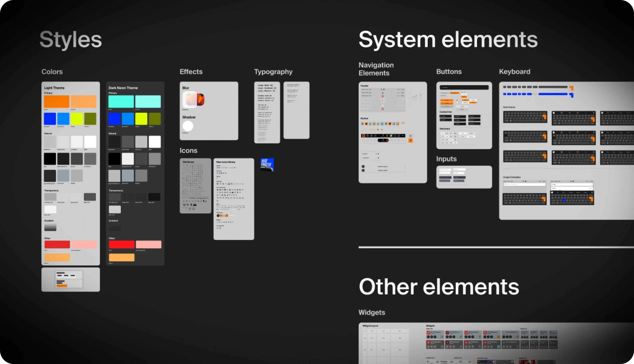Viewport: 634px width, 364px height.
Task: Click the car icon in Old library
Action: coord(195,205)
